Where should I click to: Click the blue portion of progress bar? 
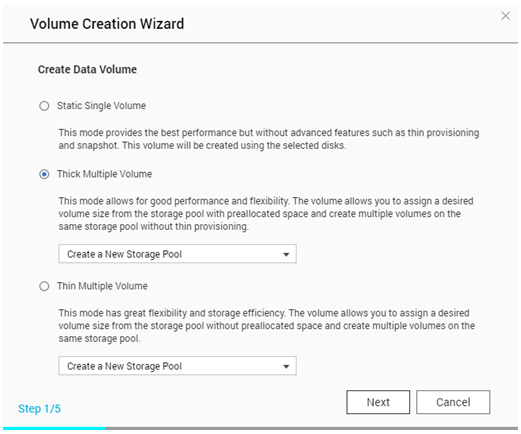click(54, 428)
